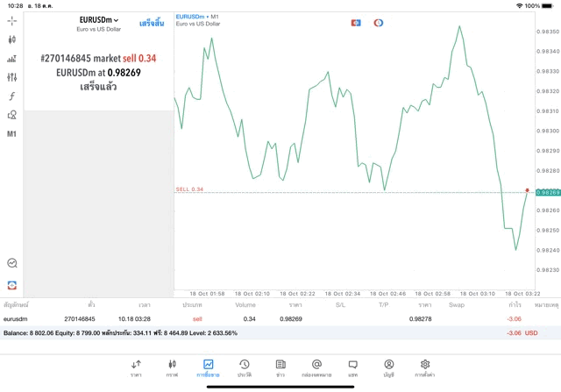Click the ประเภท type column header
The height and width of the screenshot is (392, 561).
(192, 305)
